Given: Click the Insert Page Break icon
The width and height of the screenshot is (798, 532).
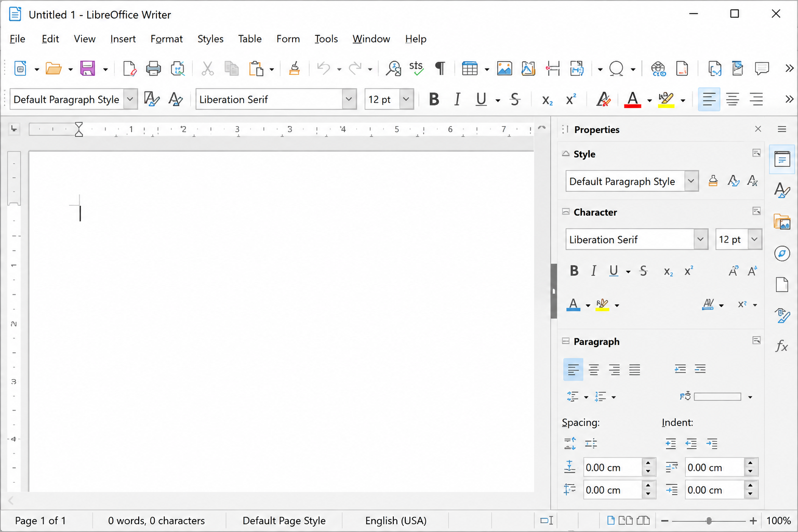Looking at the screenshot, I should [553, 69].
